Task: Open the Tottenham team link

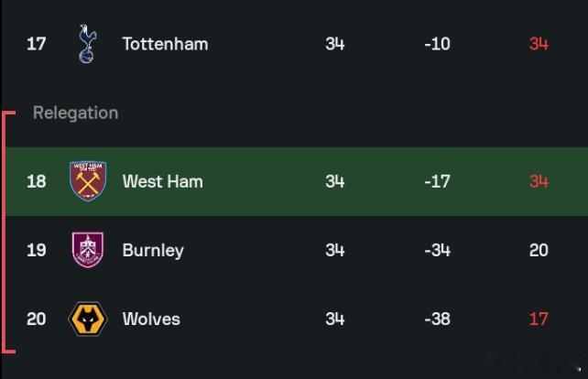Action: point(166,44)
